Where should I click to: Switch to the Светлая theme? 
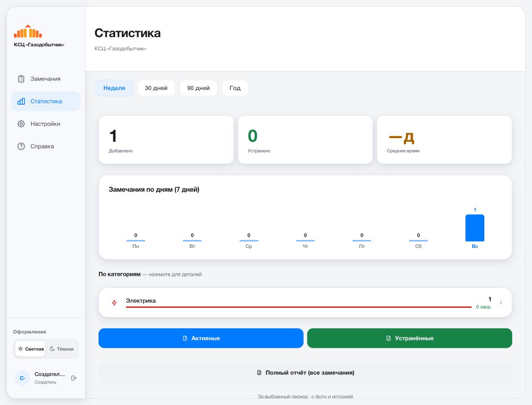click(x=31, y=349)
